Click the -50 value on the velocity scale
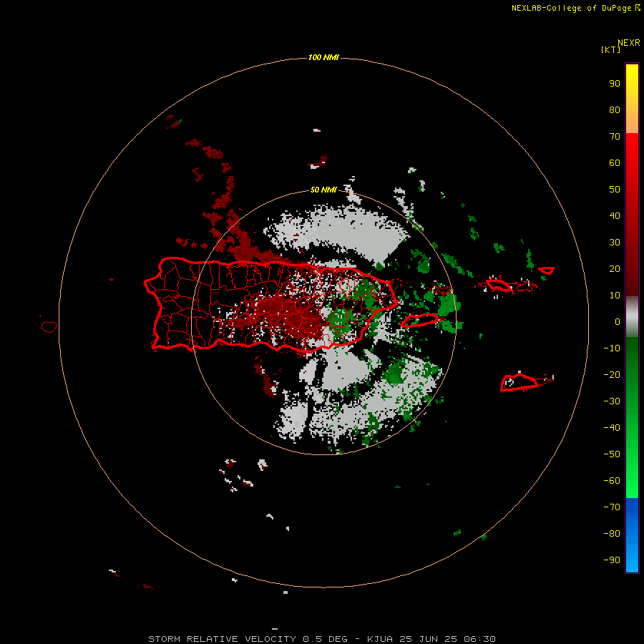The image size is (644, 644). 612,454
